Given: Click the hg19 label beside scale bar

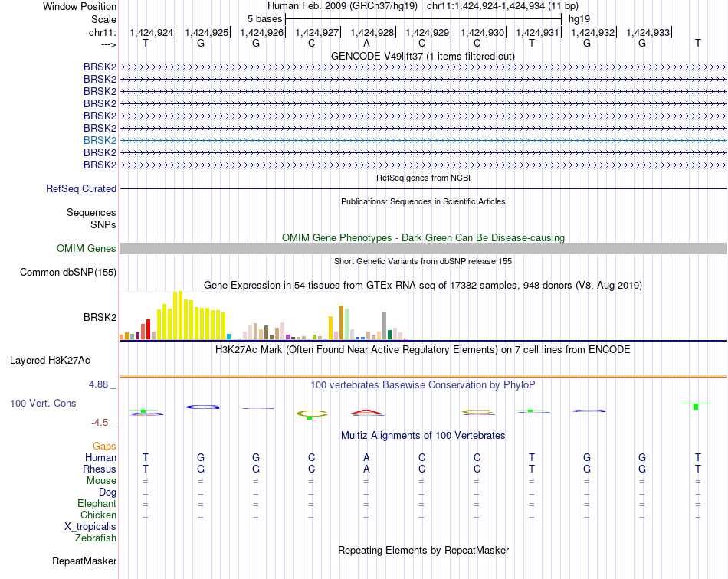Looking at the screenshot, I should (x=579, y=19).
